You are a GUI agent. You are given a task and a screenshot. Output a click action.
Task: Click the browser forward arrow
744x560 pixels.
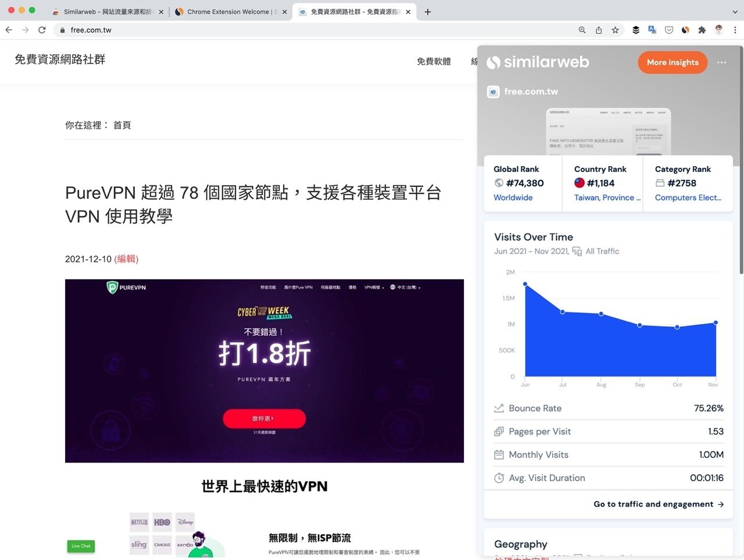click(25, 30)
